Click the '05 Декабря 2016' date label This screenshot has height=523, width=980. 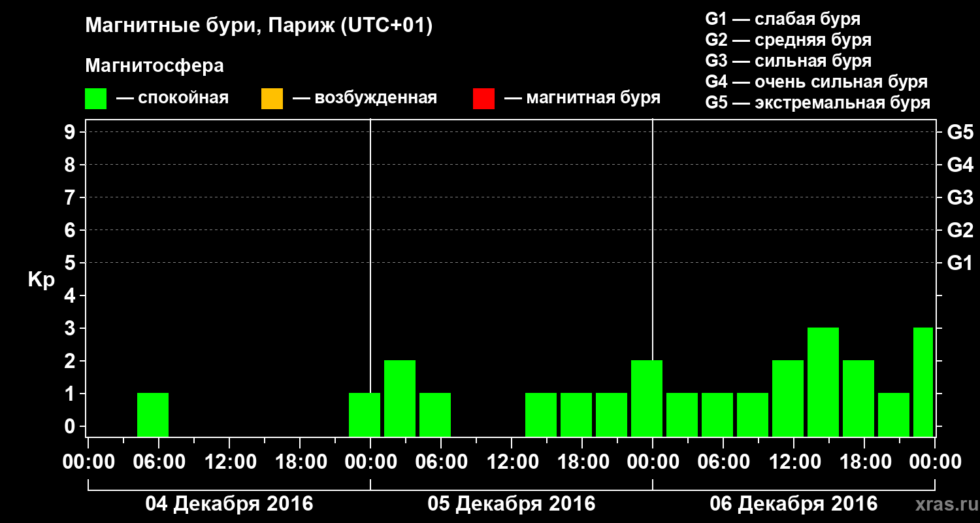pyautogui.click(x=512, y=504)
